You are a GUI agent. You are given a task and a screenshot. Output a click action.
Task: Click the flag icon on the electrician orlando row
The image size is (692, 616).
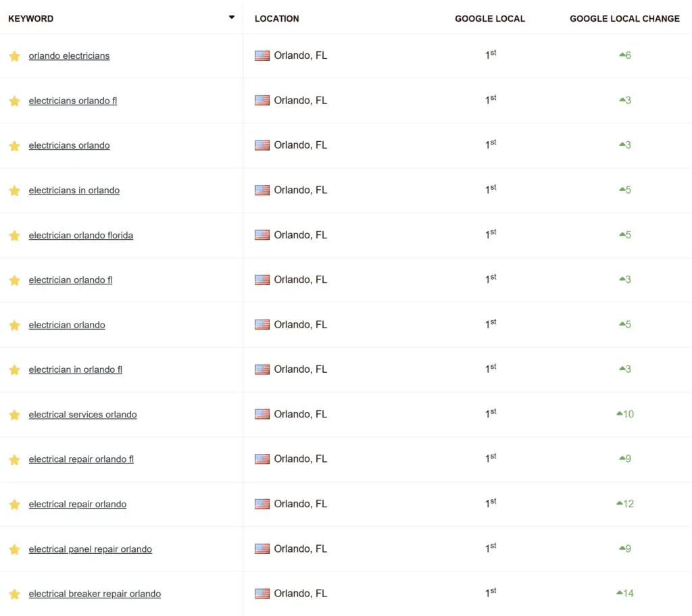click(x=262, y=324)
